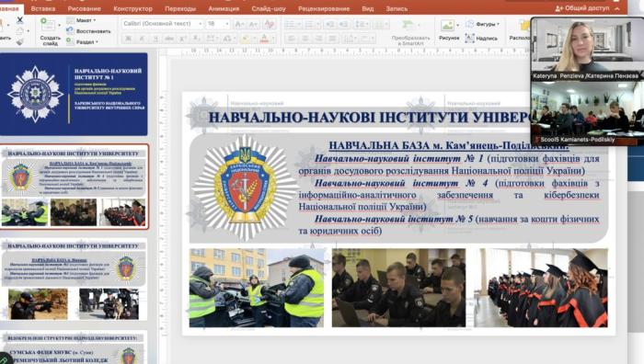644x364 pixels.
Task: Click the Надпись text box icon
Action: (x=470, y=39)
